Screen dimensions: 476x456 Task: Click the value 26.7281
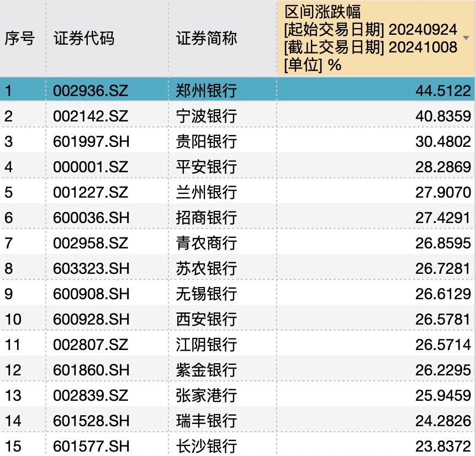[443, 268]
